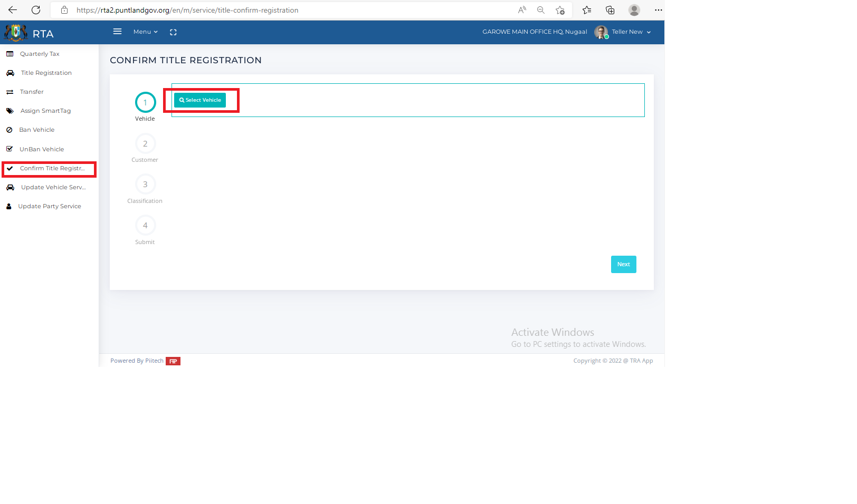Click the Update Vehicle Service car icon
Screen dimensions: 857x504
click(x=10, y=187)
